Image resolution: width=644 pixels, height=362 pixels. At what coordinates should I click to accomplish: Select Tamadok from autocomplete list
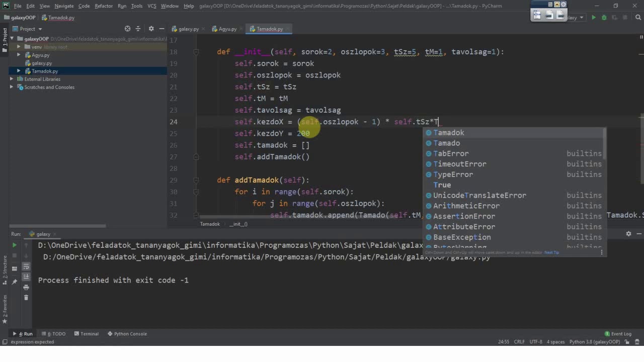(x=514, y=133)
